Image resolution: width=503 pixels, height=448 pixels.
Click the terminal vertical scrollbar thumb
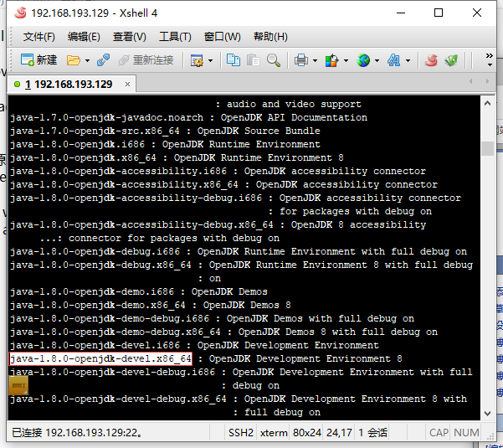(488, 148)
